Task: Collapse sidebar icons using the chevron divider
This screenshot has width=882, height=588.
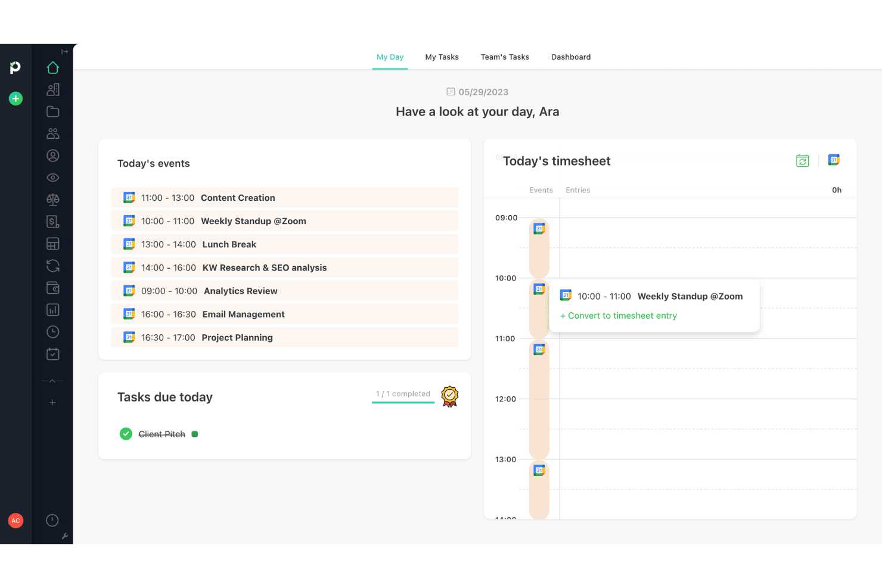Action: (52, 381)
